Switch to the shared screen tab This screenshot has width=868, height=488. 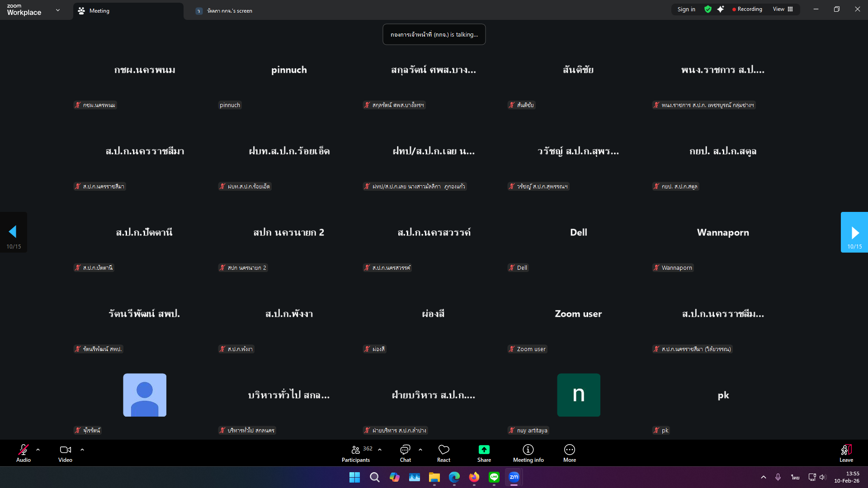click(x=229, y=11)
